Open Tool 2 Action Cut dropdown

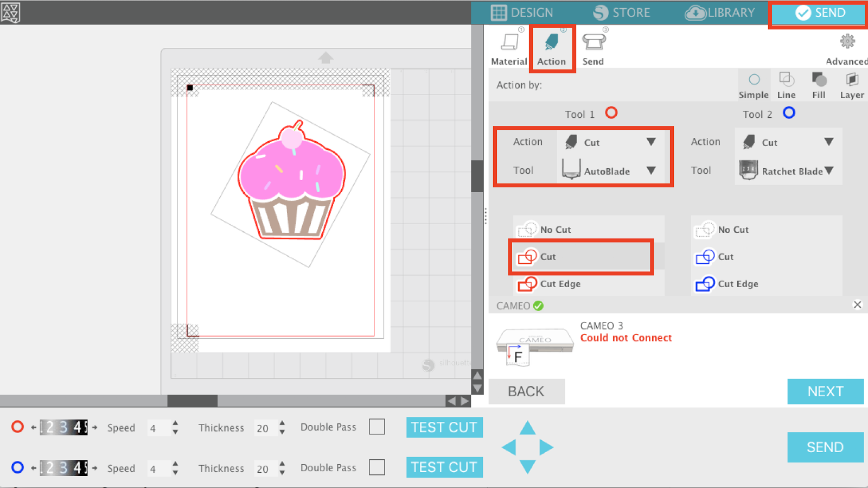click(788, 142)
